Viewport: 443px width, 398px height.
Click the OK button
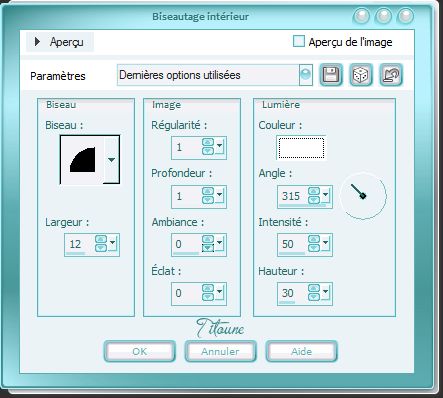[140, 351]
